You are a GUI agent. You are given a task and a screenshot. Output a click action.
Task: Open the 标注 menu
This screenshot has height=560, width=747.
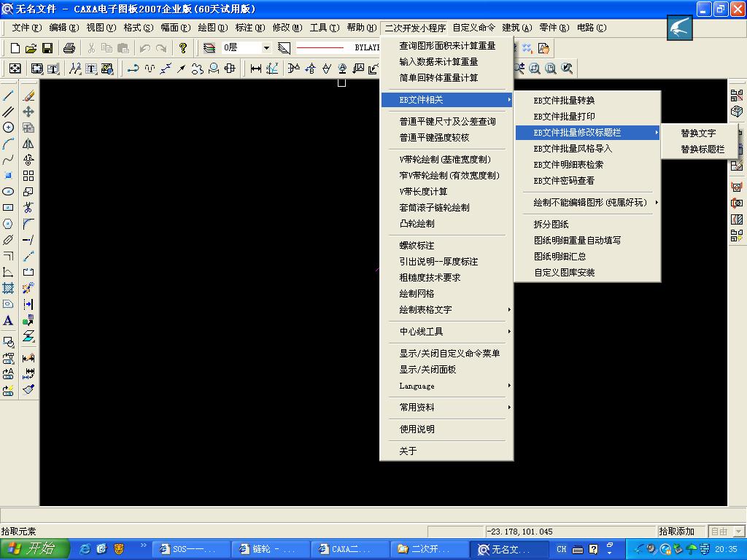tap(250, 28)
